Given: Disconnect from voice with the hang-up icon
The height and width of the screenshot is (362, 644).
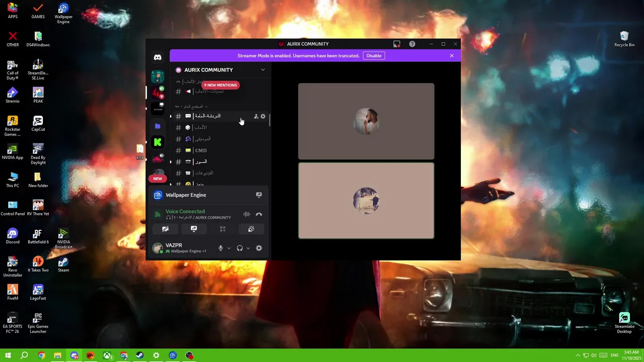Looking at the screenshot, I should [259, 214].
